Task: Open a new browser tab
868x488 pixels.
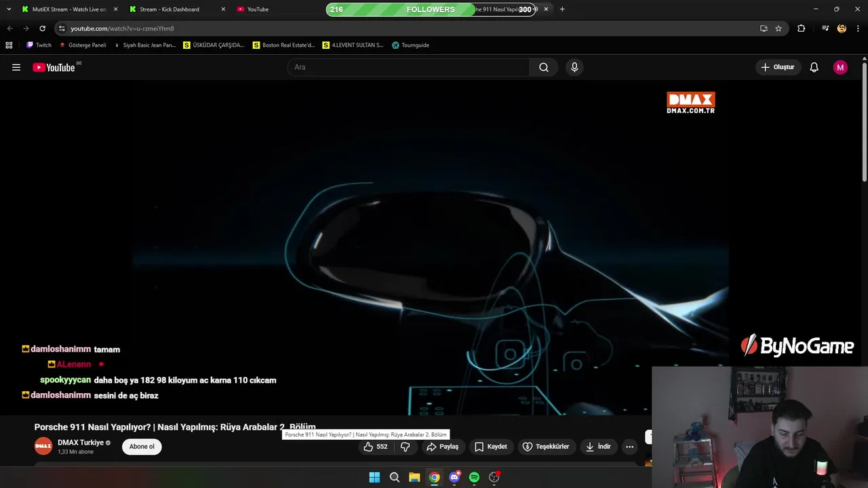Action: (562, 9)
